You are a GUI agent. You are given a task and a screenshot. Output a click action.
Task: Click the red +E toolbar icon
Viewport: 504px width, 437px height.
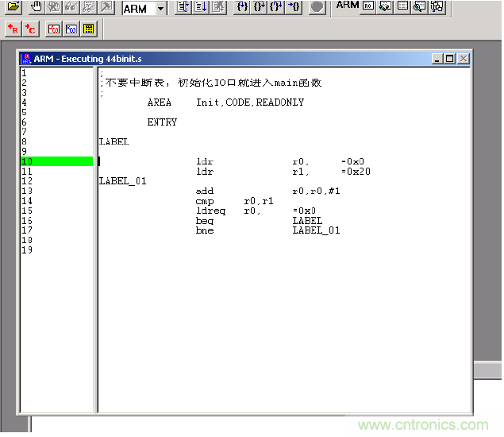[x=13, y=29]
